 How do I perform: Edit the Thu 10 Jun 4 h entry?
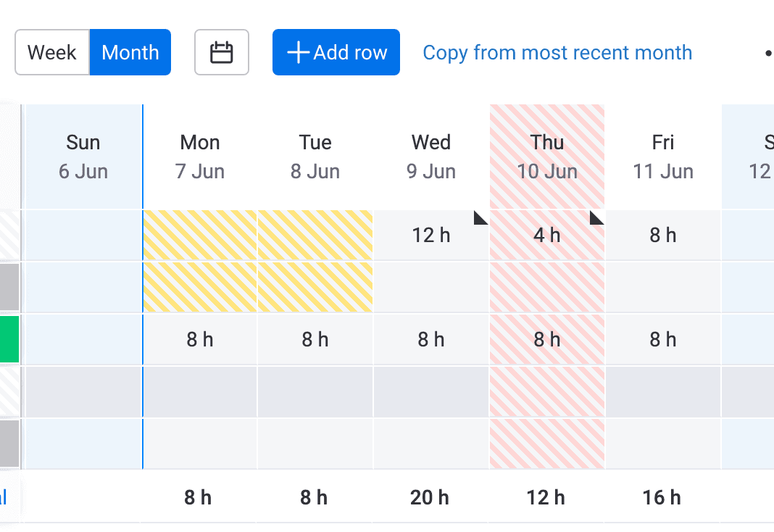(x=547, y=236)
